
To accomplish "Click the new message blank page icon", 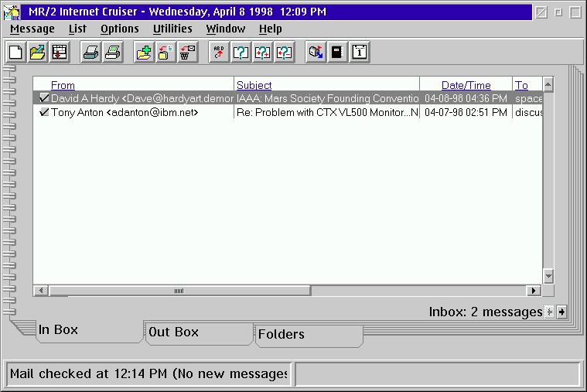I will click(x=15, y=52).
